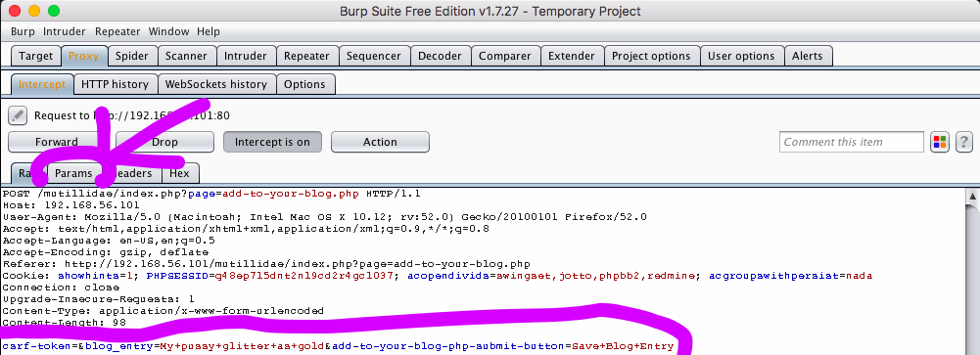Image resolution: width=980 pixels, height=355 pixels.
Task: Click the User-Agent header line
Action: [x=324, y=217]
